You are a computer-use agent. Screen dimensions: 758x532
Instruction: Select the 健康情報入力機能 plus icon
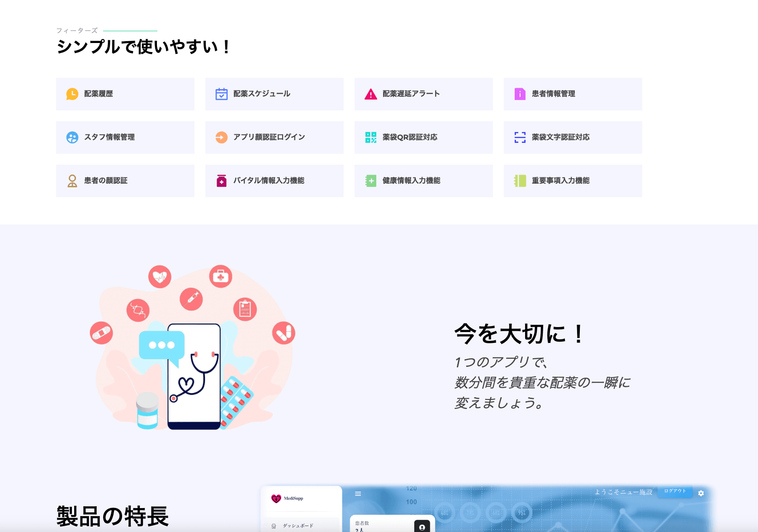pos(370,180)
